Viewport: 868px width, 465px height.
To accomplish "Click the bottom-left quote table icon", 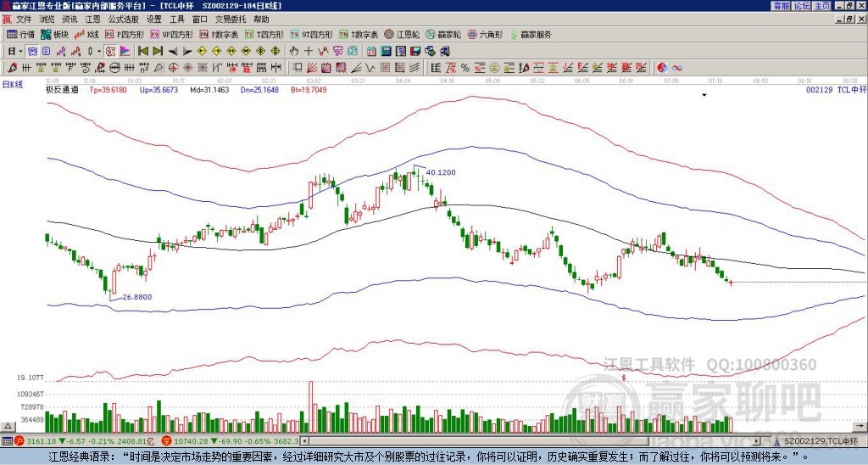I will point(7,441).
